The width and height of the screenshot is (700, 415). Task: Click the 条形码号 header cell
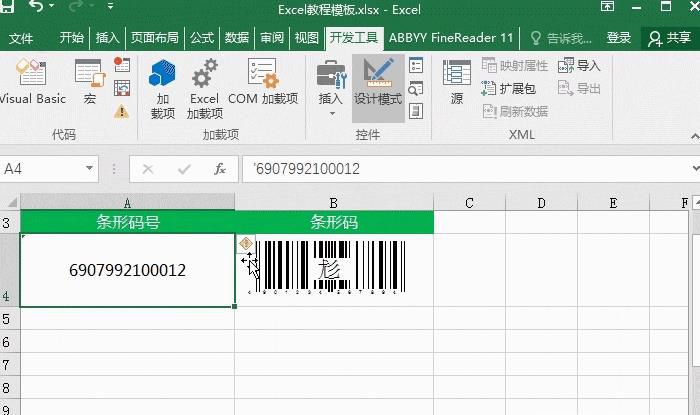128,222
